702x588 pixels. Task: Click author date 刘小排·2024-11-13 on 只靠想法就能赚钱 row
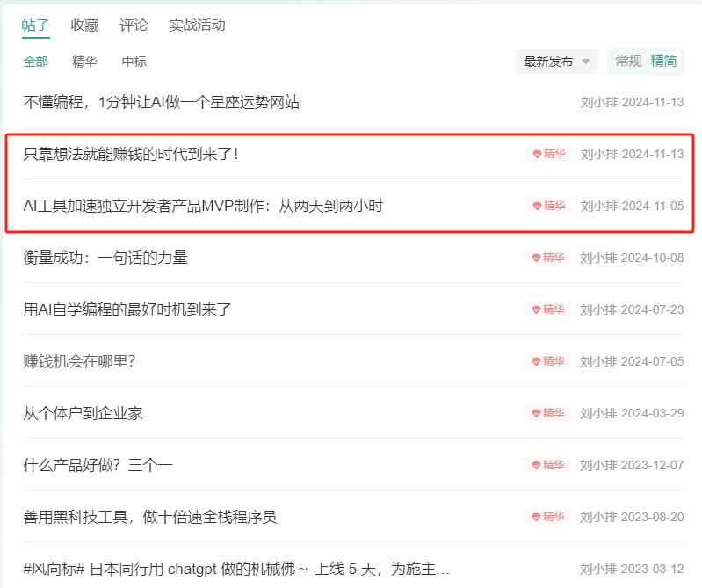(633, 154)
